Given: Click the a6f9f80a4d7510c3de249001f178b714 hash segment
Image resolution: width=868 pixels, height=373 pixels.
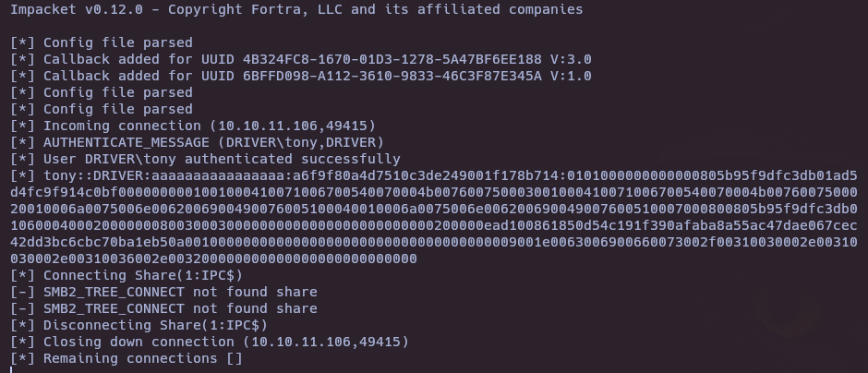Looking at the screenshot, I should [426, 175].
